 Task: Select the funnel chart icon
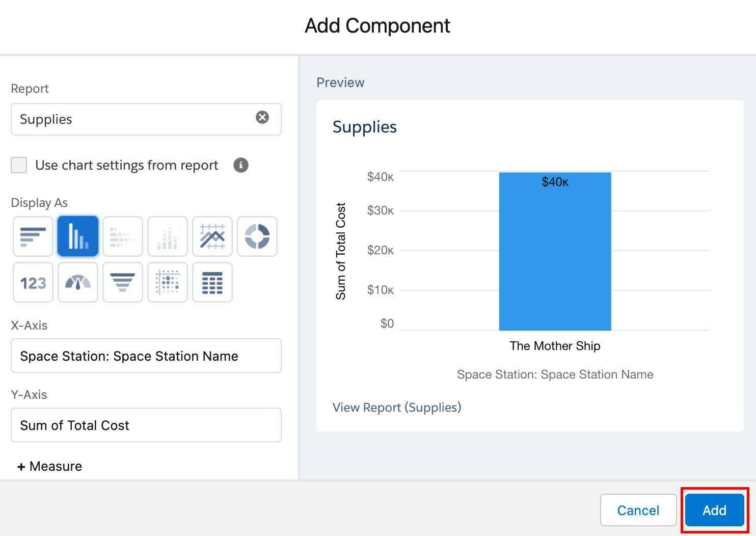(x=123, y=282)
